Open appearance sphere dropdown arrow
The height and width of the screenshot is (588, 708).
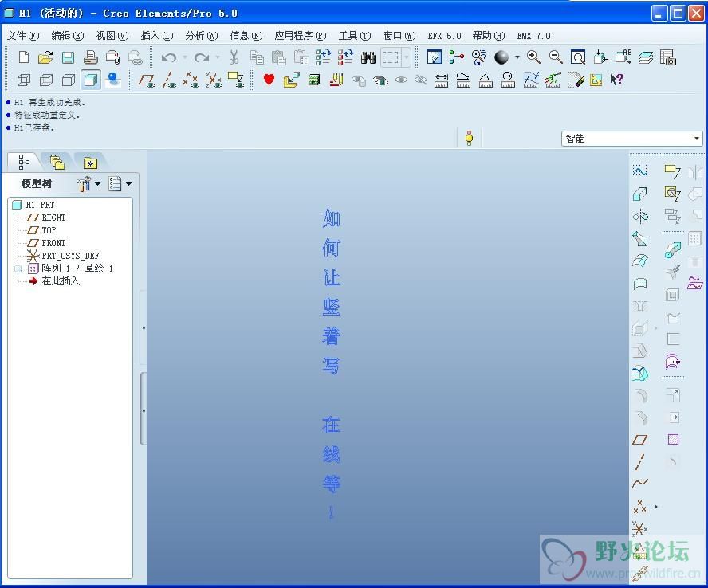tap(517, 57)
